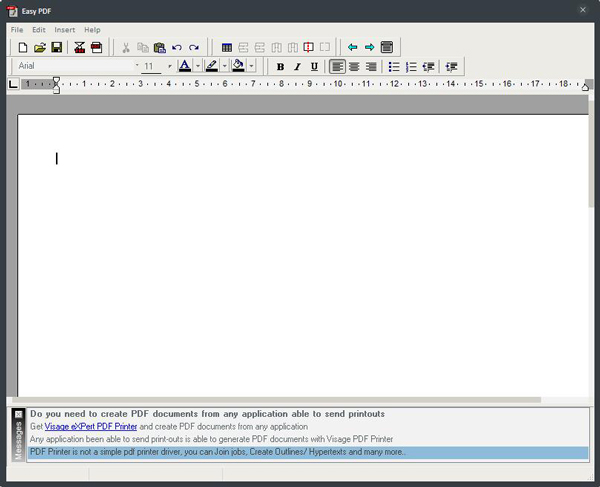Open the Edit menu
600x487 pixels.
point(39,29)
